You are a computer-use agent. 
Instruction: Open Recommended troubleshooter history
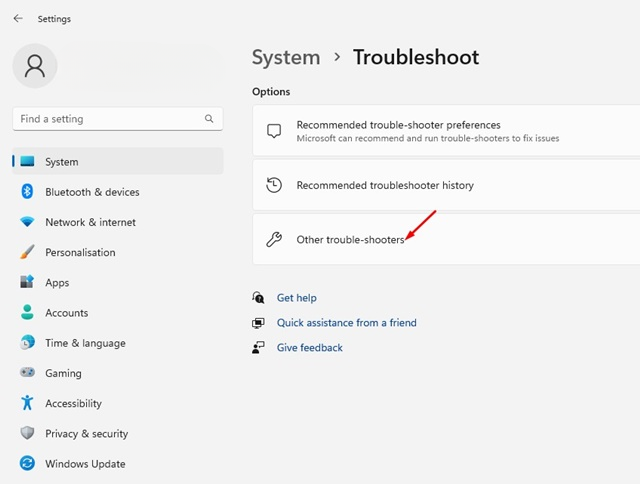(x=447, y=185)
